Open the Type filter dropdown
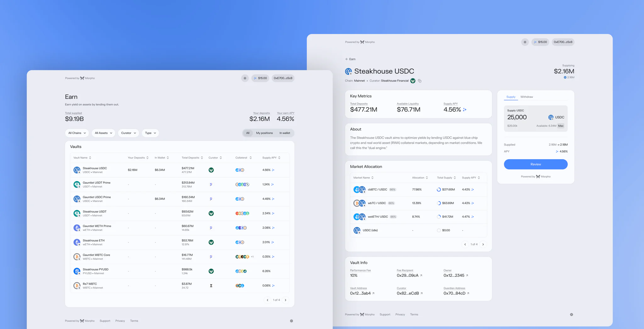644x329 pixels. [150, 133]
